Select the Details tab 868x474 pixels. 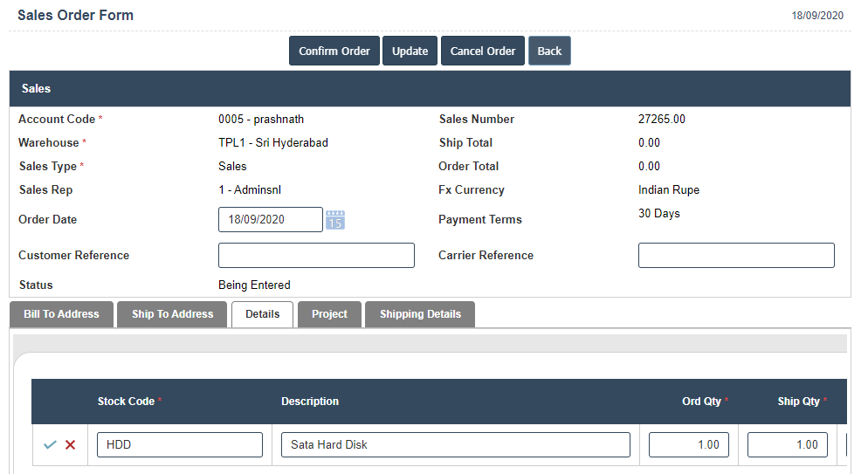click(262, 314)
